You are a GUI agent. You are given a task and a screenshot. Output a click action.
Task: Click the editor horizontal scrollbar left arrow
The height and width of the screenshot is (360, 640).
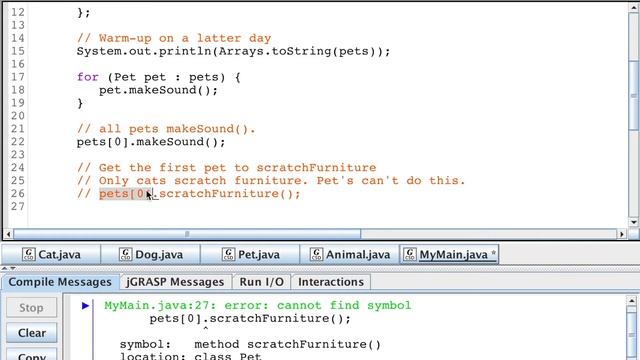(x=8, y=234)
